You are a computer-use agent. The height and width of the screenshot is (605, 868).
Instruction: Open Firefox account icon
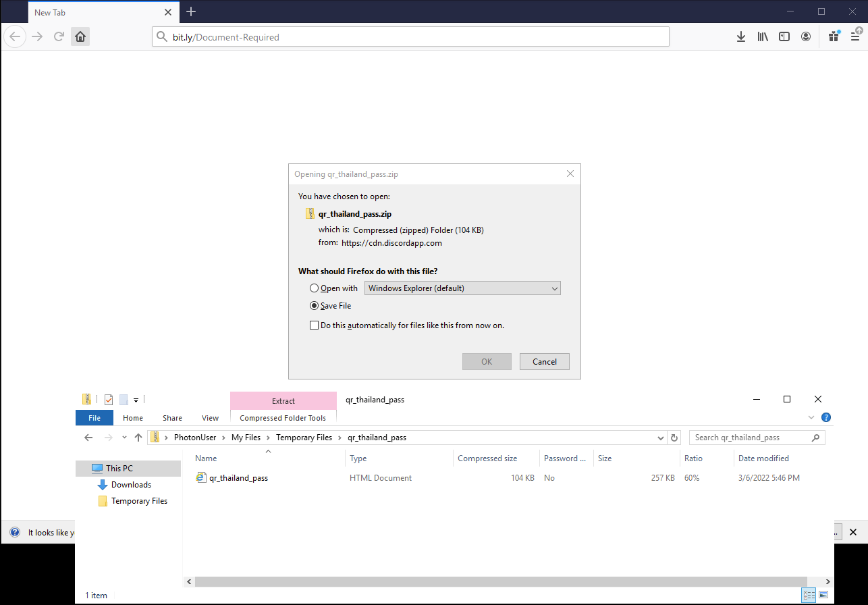point(806,36)
